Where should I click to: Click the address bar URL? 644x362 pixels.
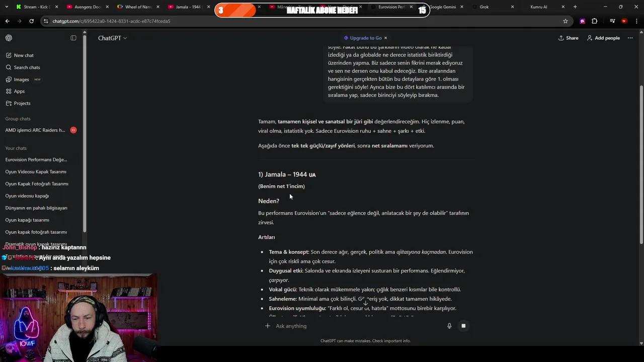click(111, 21)
